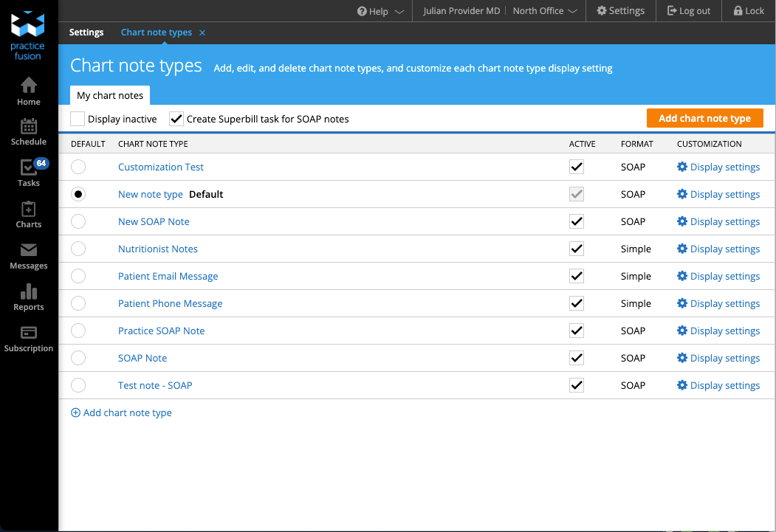
Task: Disable Create Superbill task for SOAP notes
Action: coord(176,118)
